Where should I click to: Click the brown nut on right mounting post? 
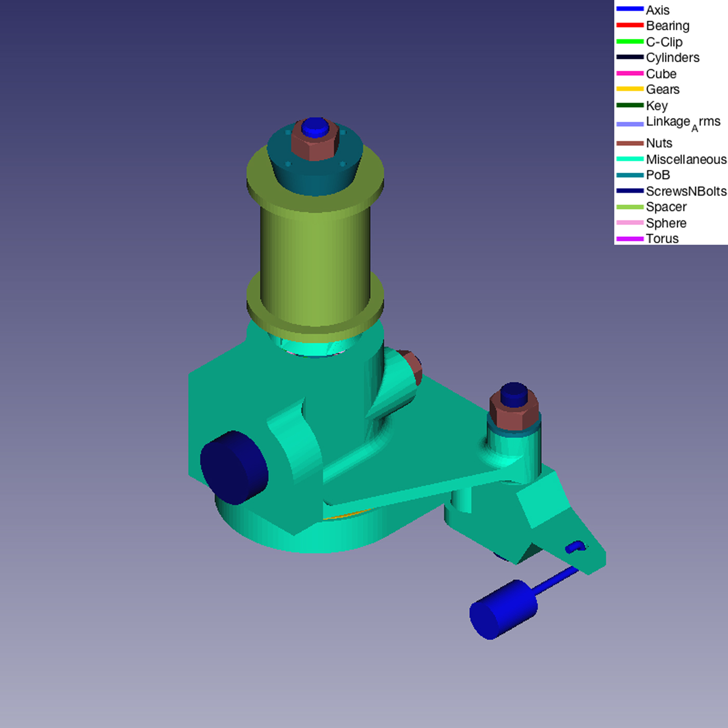tap(514, 417)
